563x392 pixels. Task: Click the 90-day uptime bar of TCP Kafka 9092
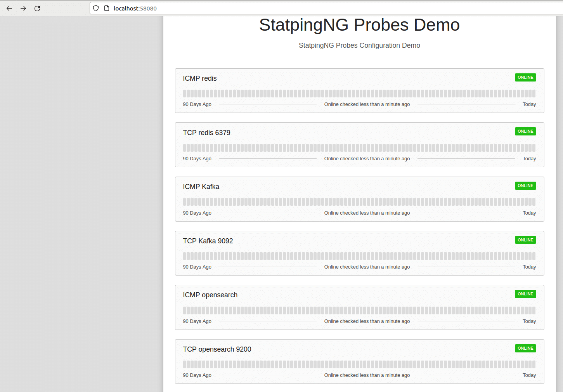click(359, 256)
